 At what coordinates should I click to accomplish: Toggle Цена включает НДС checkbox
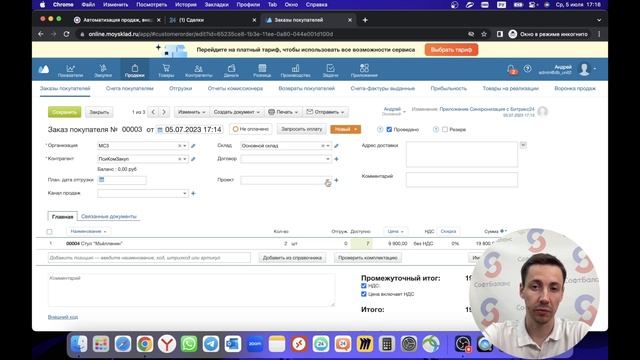pyautogui.click(x=364, y=294)
